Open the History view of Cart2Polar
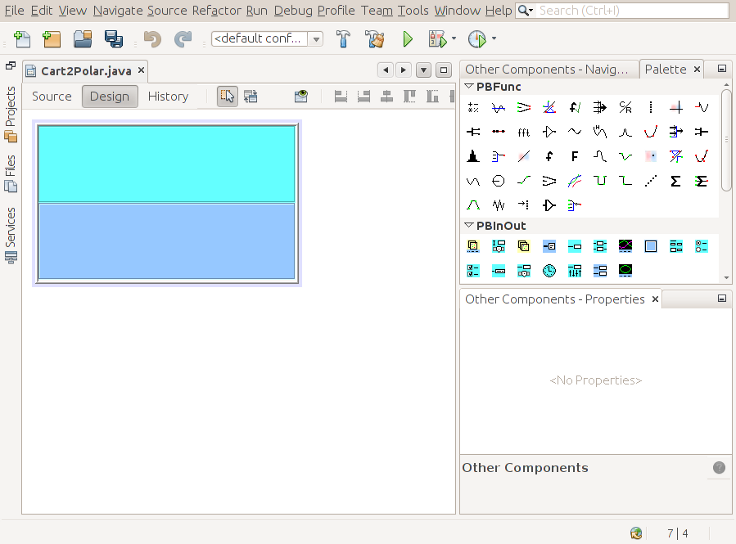736x544 pixels. [168, 96]
